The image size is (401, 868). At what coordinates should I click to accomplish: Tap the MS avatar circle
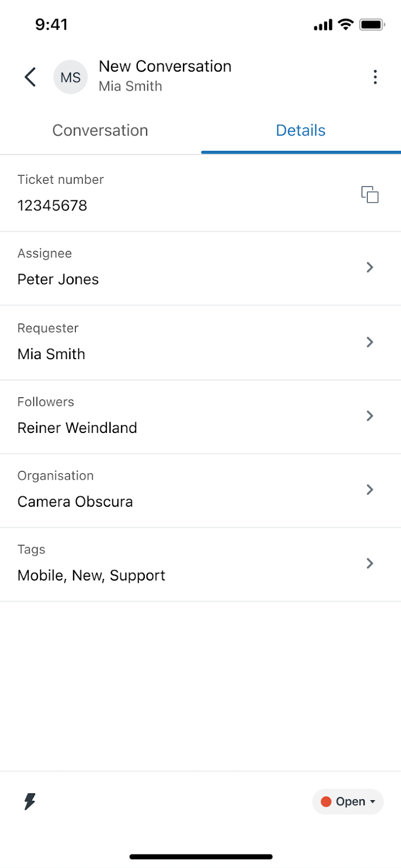(x=71, y=77)
